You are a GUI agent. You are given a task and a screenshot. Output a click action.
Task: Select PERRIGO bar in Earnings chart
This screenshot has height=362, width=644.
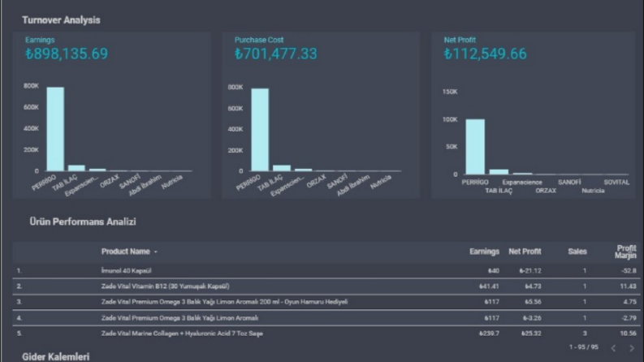pos(55,129)
